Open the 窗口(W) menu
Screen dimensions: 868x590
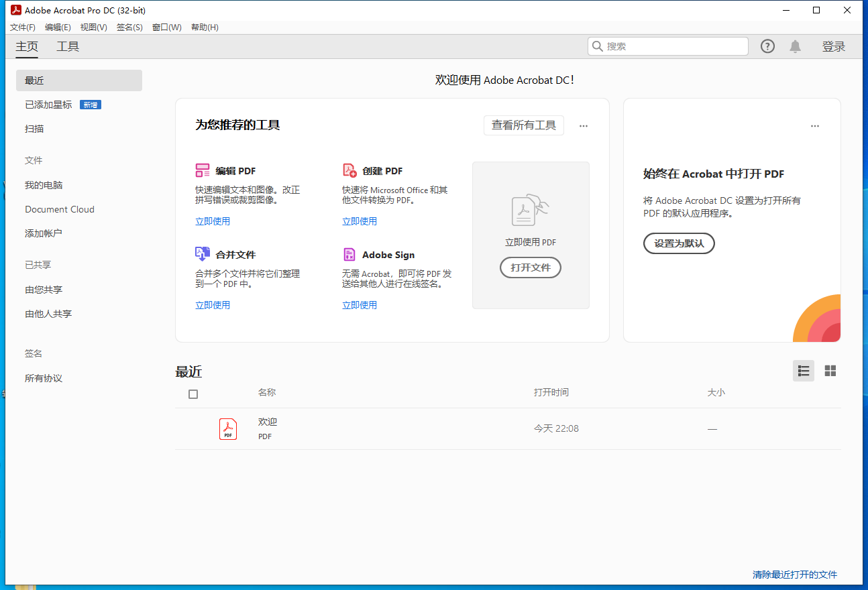166,27
